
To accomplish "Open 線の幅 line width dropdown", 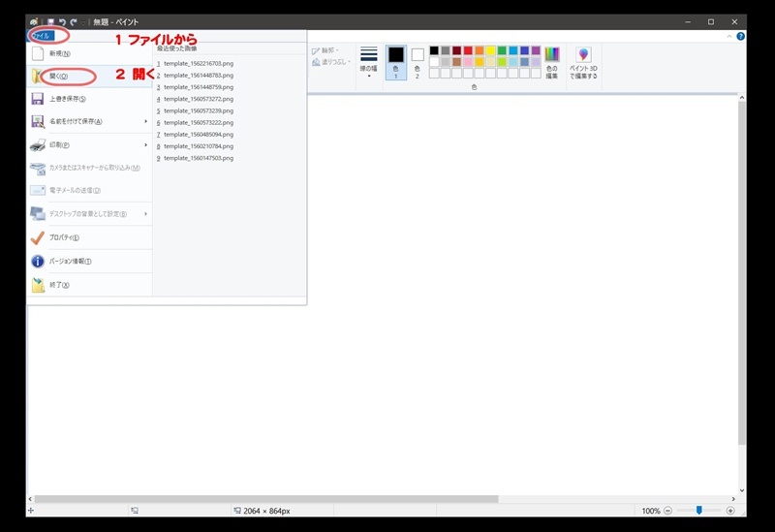I will 369,61.
